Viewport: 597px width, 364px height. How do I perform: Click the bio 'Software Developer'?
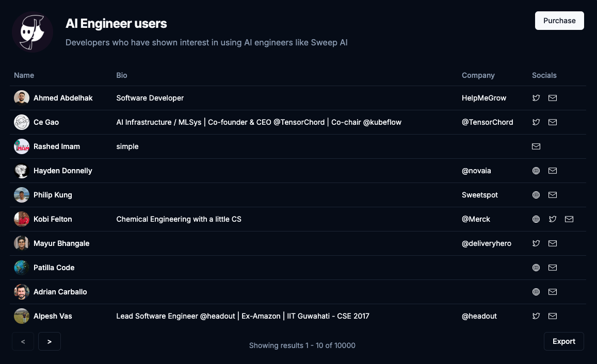[x=150, y=98]
